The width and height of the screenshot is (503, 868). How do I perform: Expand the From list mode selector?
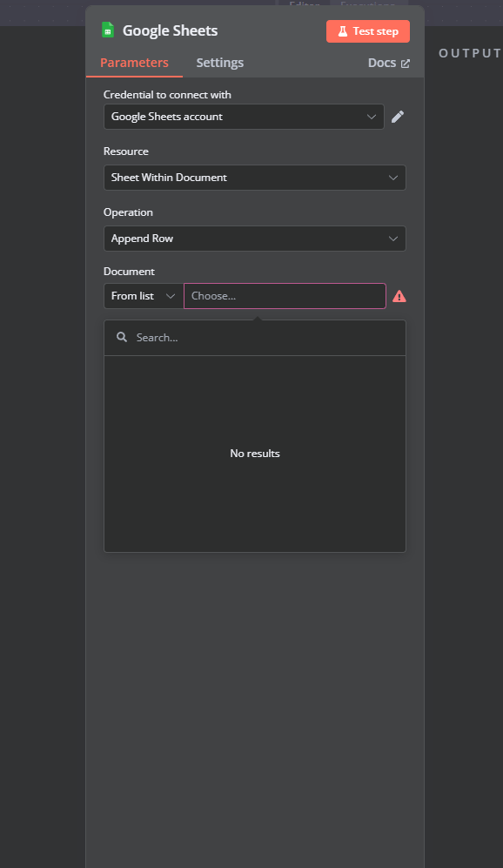tap(144, 296)
